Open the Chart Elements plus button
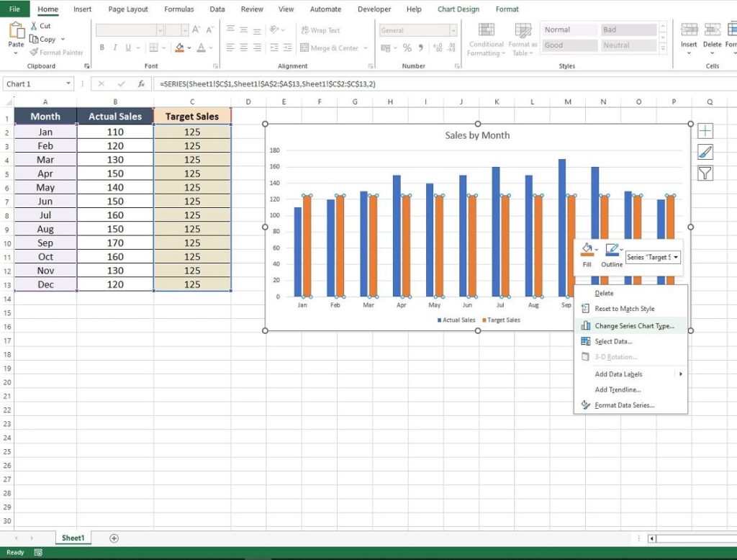 pyautogui.click(x=705, y=131)
